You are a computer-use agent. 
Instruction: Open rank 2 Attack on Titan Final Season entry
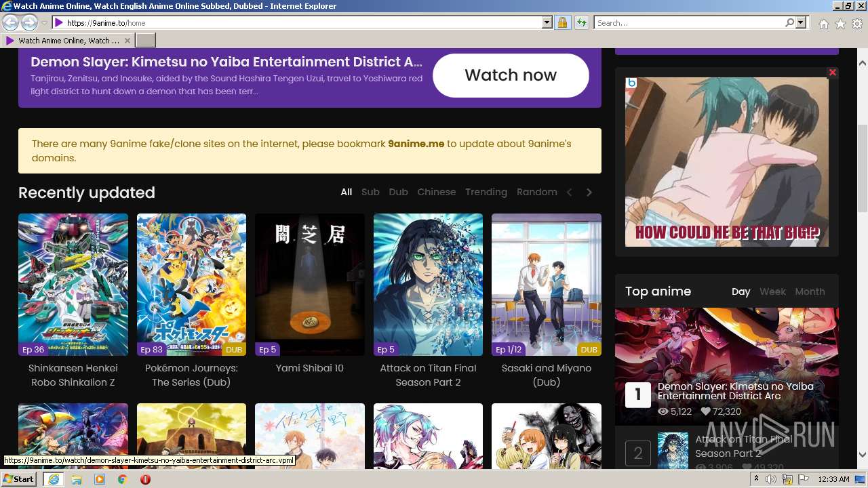coord(743,446)
